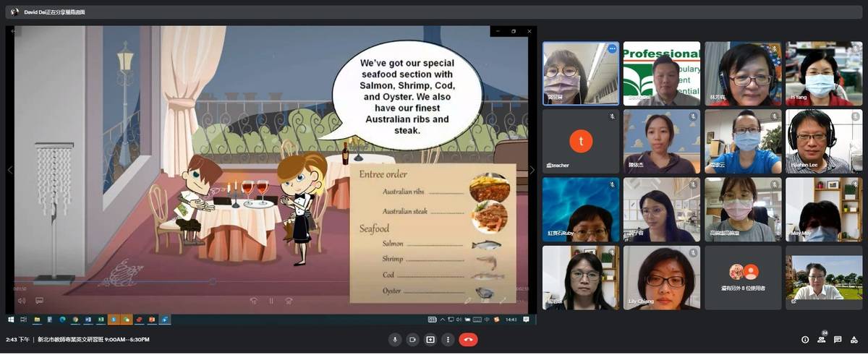Screen dimensions: 868x355
Task: Click meeting title text at bottom-left
Action: pos(93,339)
